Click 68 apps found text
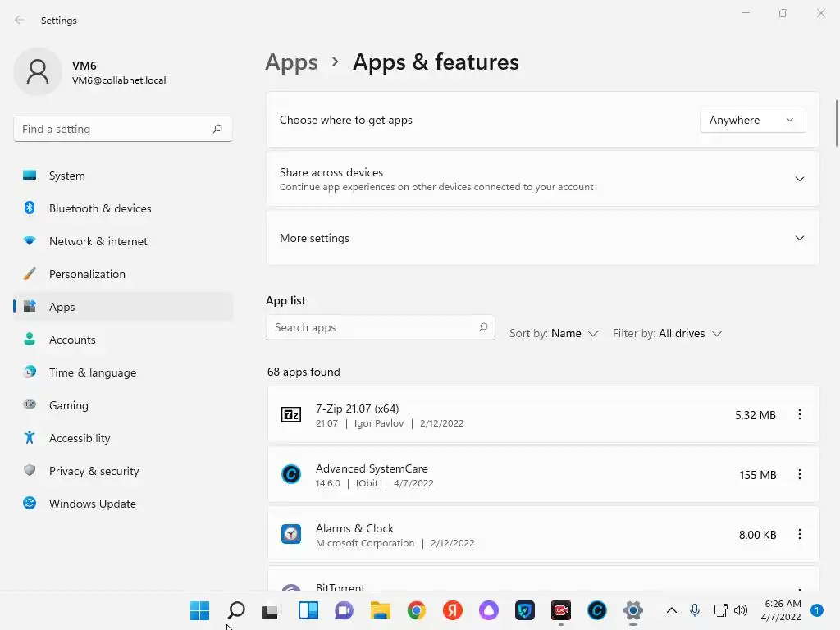Viewport: 840px width, 630px height. (304, 372)
